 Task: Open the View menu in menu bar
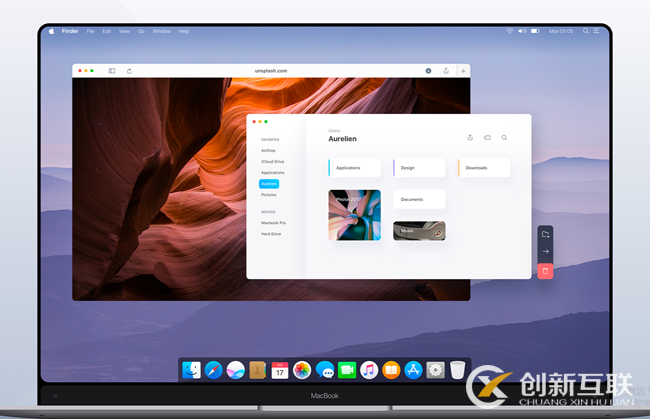tap(125, 31)
